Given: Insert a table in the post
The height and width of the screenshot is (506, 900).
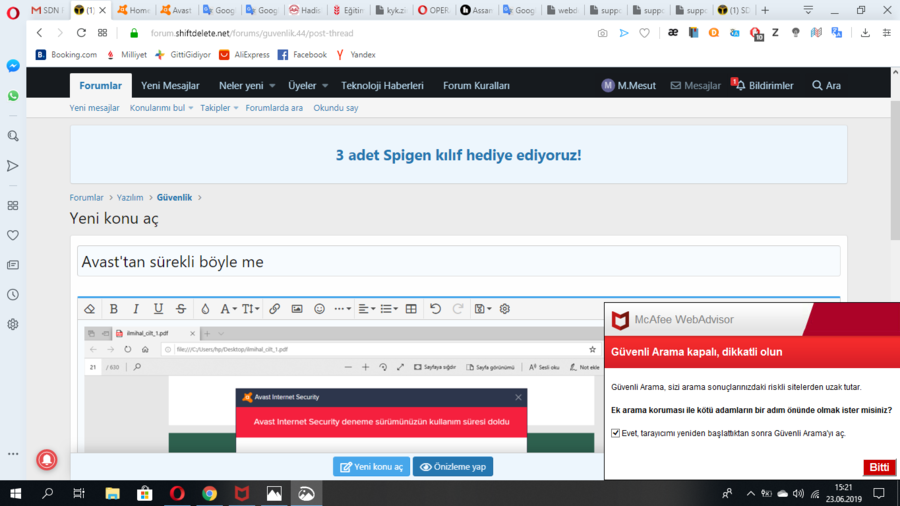Looking at the screenshot, I should point(411,309).
